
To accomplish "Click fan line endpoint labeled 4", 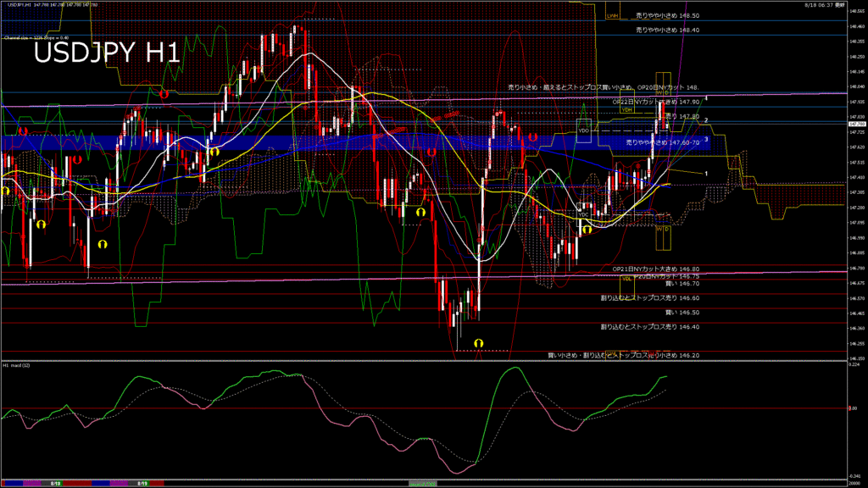I will [x=706, y=98].
